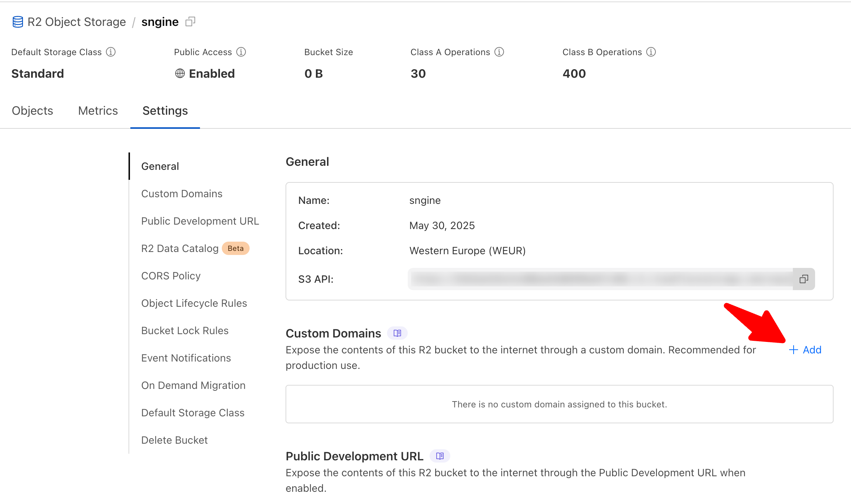Screen dimensions: 851x504
Task: Click the R2 database icon in breadcrumb
Action: 17,22
